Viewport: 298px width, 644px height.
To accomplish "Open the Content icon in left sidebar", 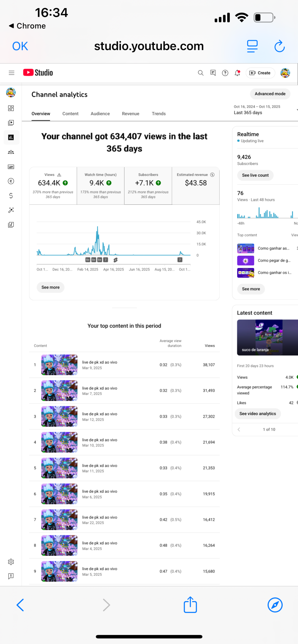I will pyautogui.click(x=11, y=123).
